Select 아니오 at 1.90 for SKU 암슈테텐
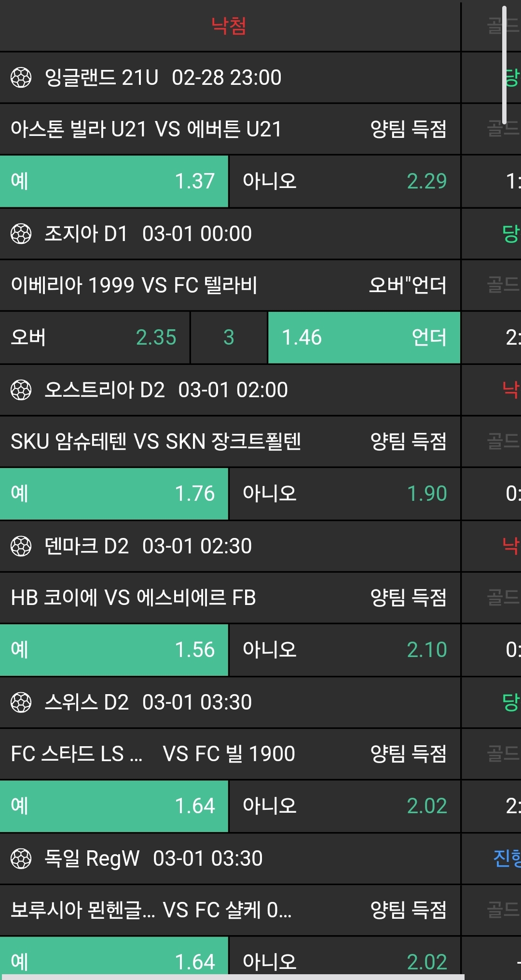The image size is (521, 980). point(344,494)
